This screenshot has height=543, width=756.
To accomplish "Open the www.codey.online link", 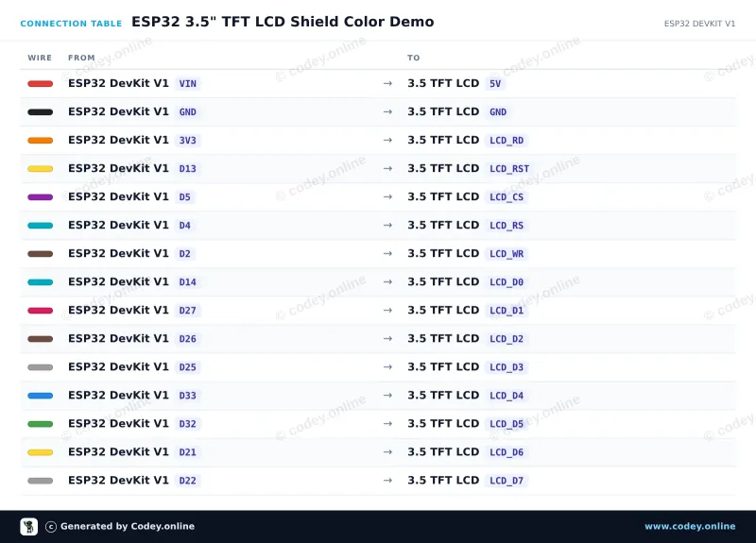I will tap(690, 526).
